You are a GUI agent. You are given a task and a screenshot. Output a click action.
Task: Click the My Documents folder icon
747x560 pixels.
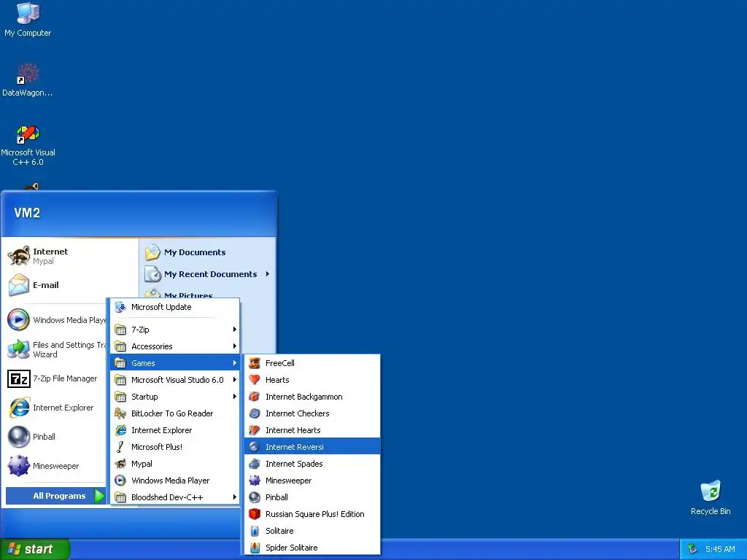[x=153, y=252]
